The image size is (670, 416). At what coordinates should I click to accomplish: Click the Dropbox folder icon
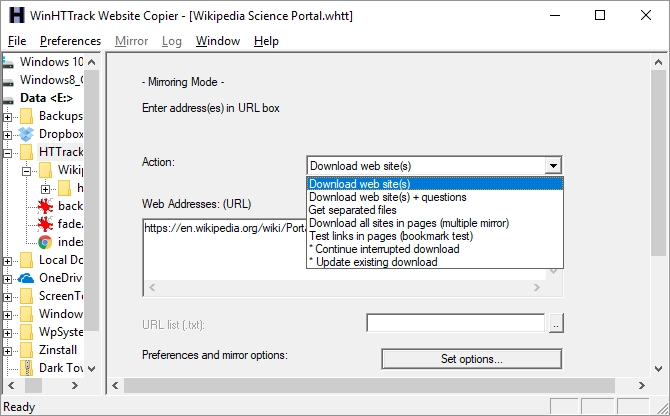(26, 134)
